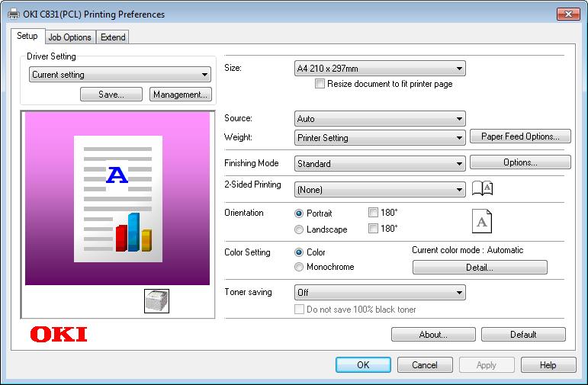Choose Color printing option

pos(299,252)
